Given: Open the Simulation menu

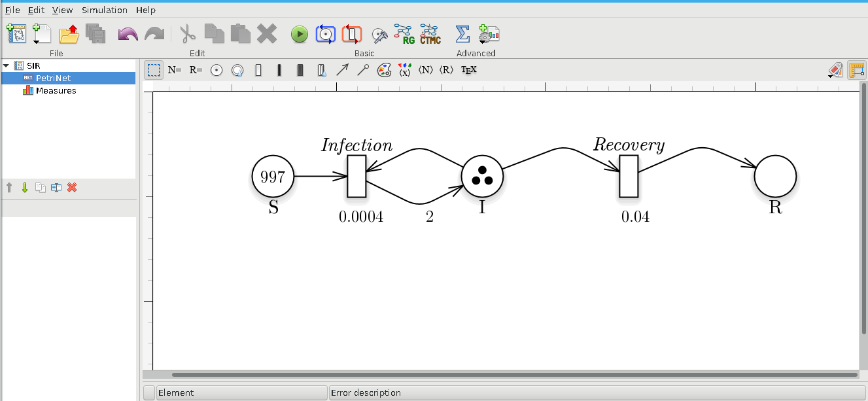Looking at the screenshot, I should coord(104,10).
